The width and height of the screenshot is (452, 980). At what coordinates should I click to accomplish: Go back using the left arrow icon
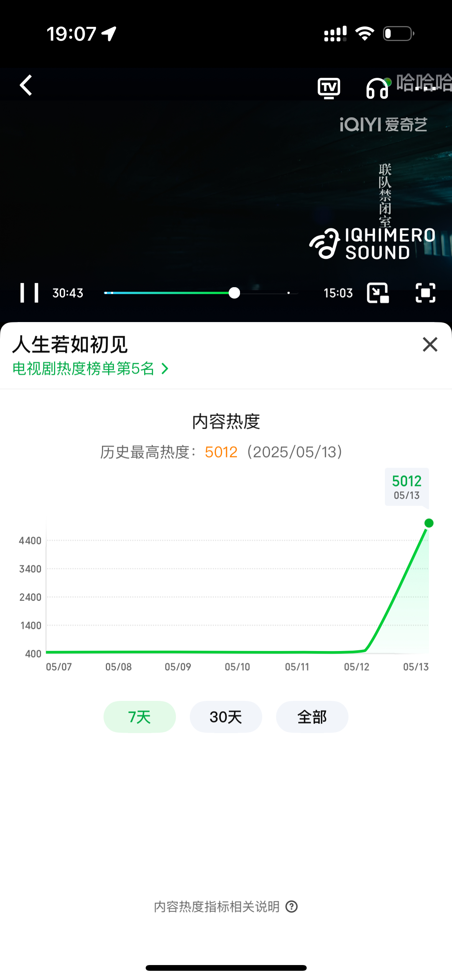coord(26,85)
